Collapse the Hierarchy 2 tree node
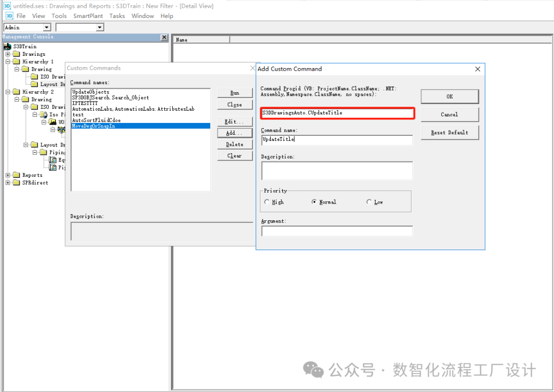554x392 pixels. [x=8, y=92]
